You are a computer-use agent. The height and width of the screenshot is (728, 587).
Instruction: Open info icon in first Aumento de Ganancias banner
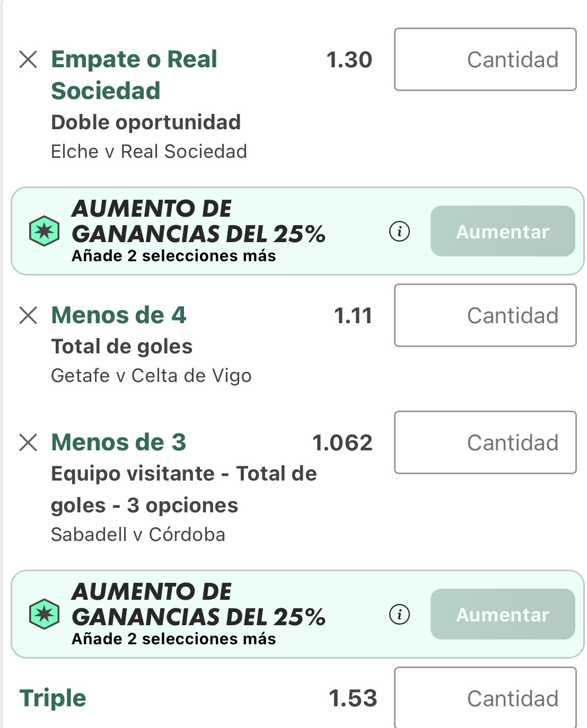[399, 232]
